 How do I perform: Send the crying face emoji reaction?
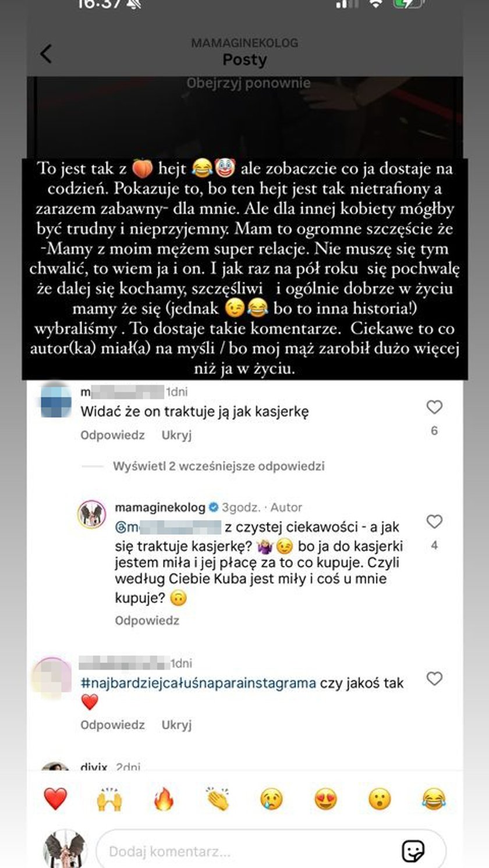(x=271, y=799)
